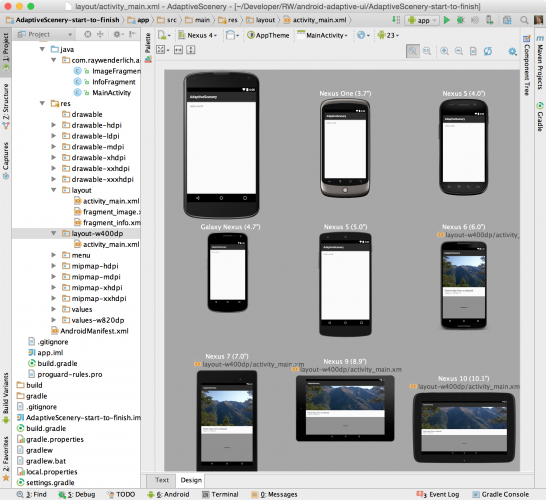The image size is (546, 500).
Task: Click the layout breadcrumb in the navigation bar
Action: click(261, 20)
